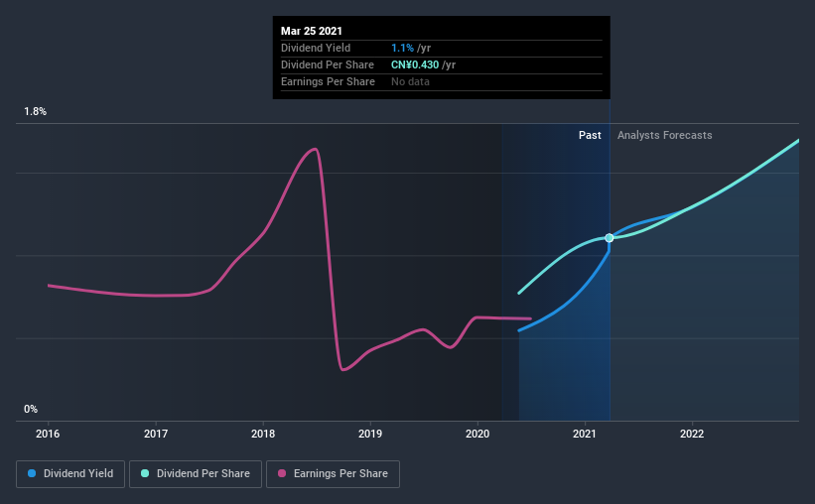Select the 2020 x-axis label
815x504 pixels.
pos(477,434)
